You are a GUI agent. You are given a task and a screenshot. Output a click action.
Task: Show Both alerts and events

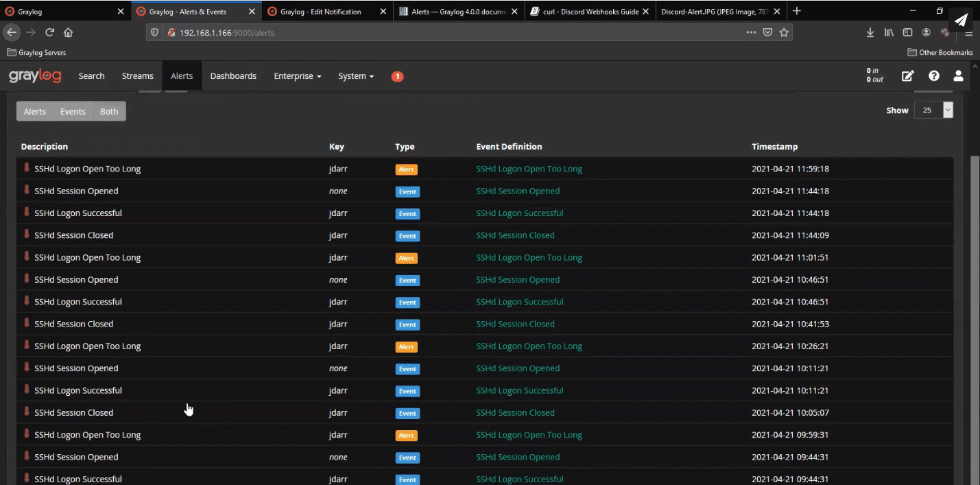coord(109,112)
